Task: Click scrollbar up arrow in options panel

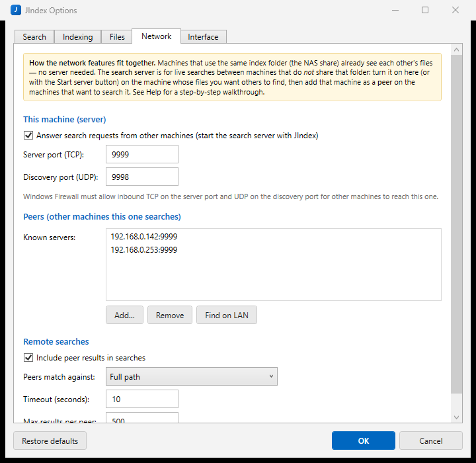Action: (456, 50)
